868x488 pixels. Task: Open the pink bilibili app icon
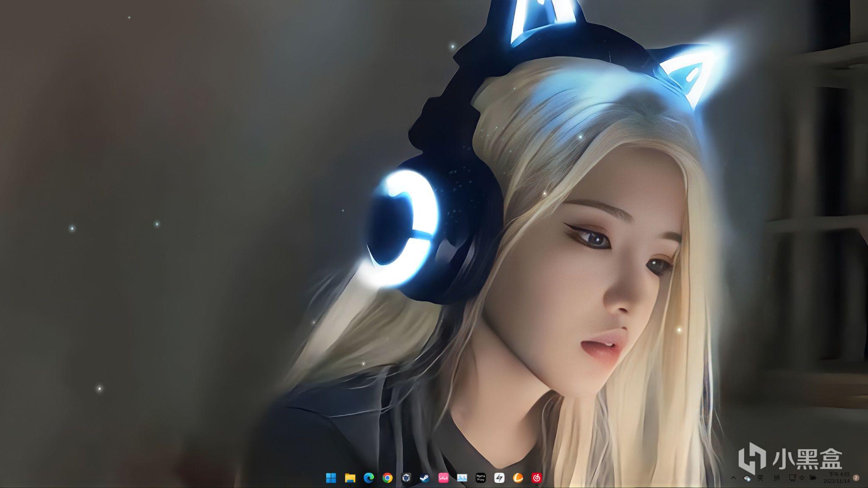[x=443, y=478]
